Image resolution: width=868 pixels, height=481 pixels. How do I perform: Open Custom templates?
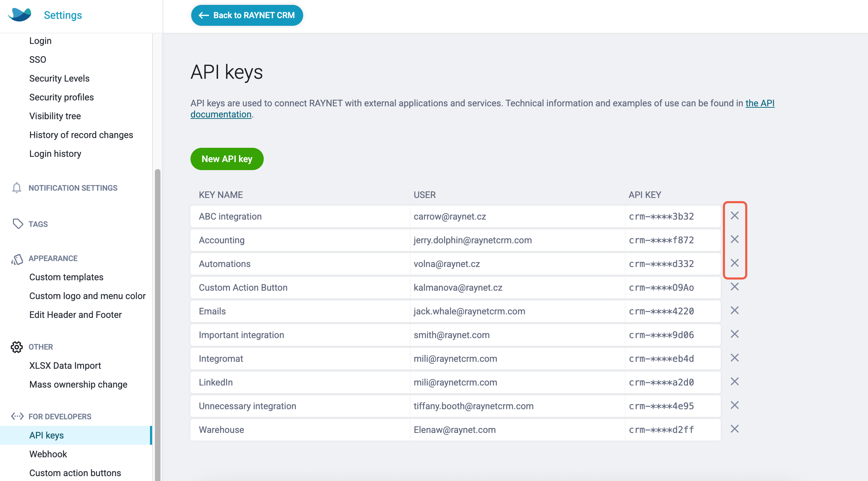click(x=66, y=277)
